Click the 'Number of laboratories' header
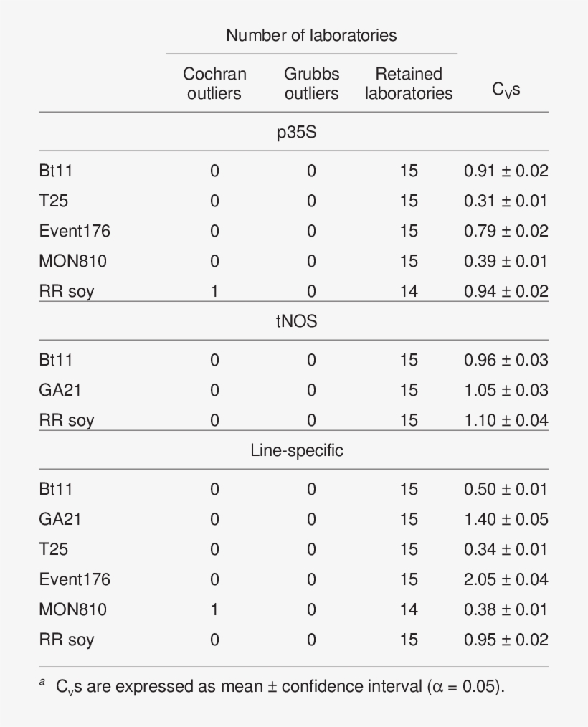588x727 pixels. point(311,35)
